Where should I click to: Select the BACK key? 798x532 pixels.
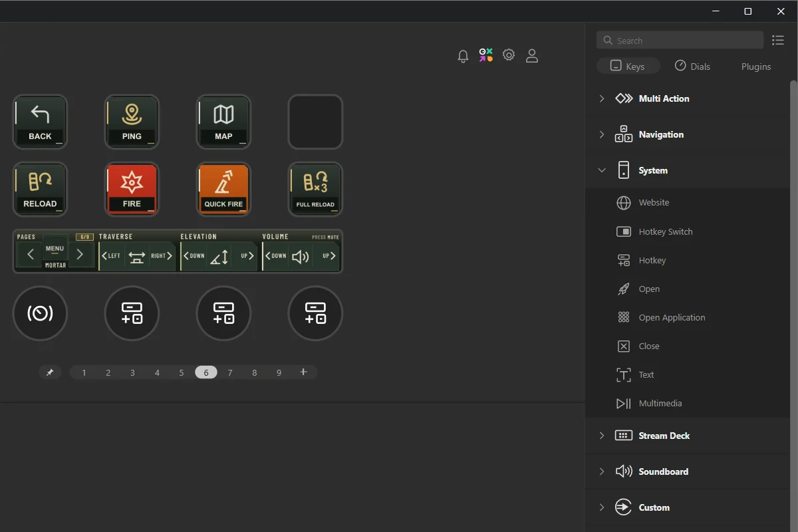(x=40, y=122)
